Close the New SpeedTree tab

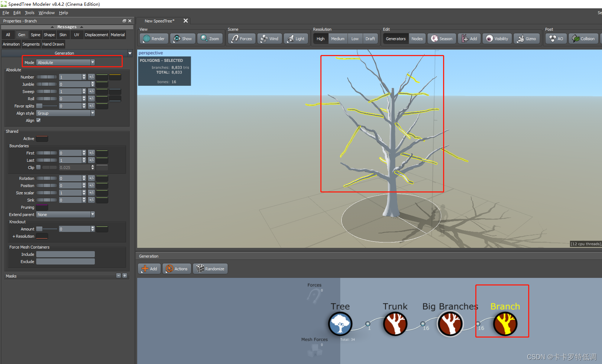click(x=186, y=21)
